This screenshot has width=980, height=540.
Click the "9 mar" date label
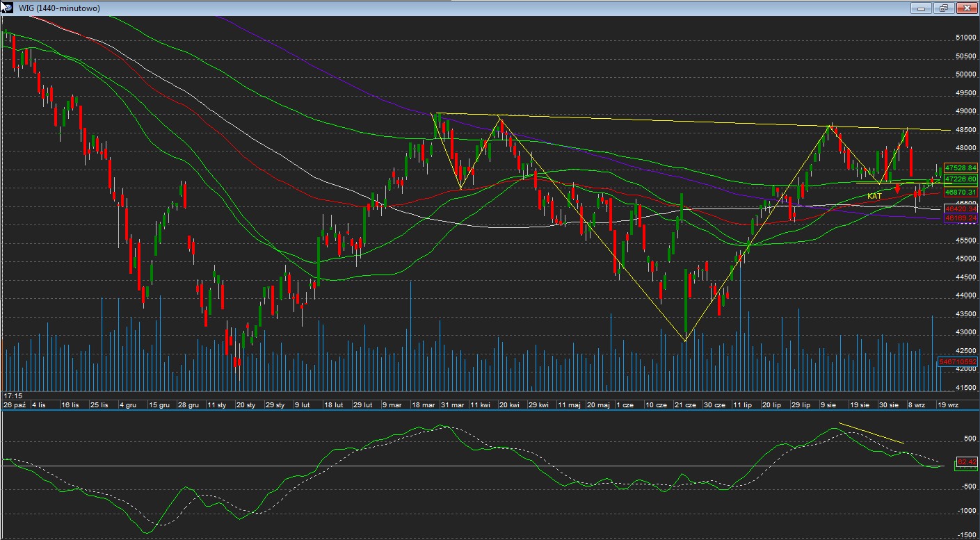[x=392, y=404]
